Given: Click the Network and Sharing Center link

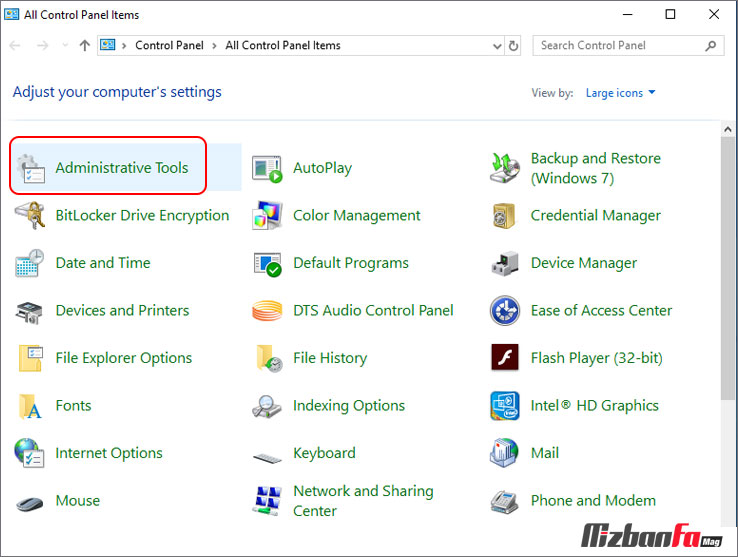Looking at the screenshot, I should [363, 500].
